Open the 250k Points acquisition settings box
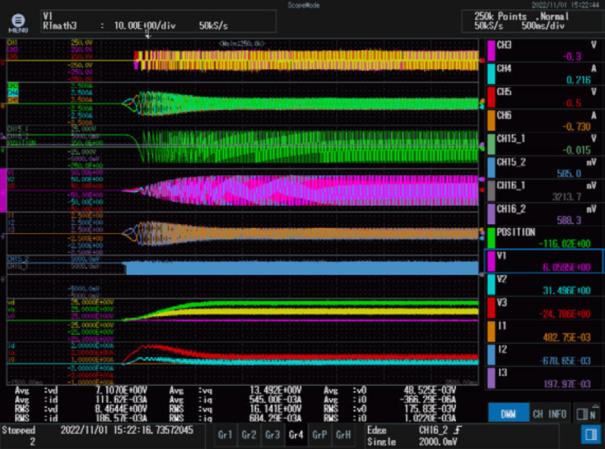The image size is (605, 449). (532, 21)
